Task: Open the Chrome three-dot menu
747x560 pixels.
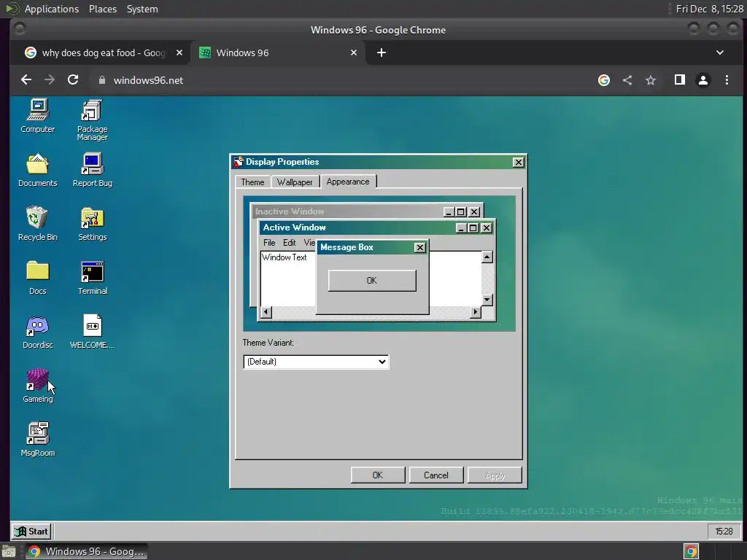Action: coord(727,80)
